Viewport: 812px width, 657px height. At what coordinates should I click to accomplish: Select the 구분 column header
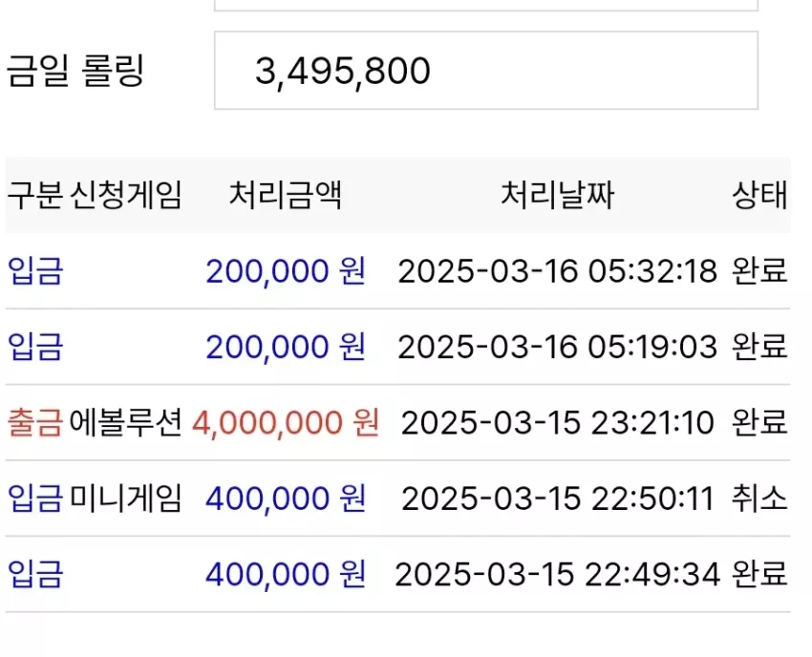point(35,195)
